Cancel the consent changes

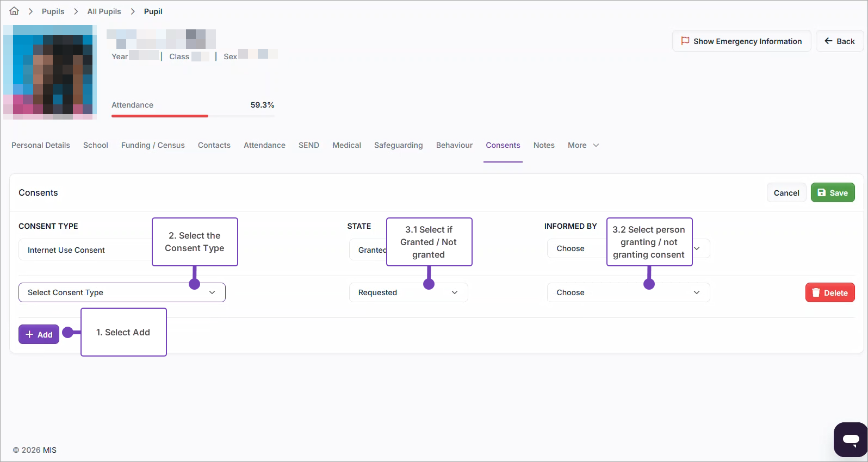(786, 193)
